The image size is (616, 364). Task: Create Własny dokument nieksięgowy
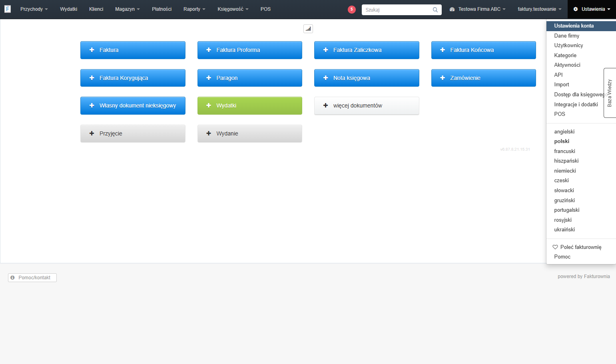tap(133, 105)
